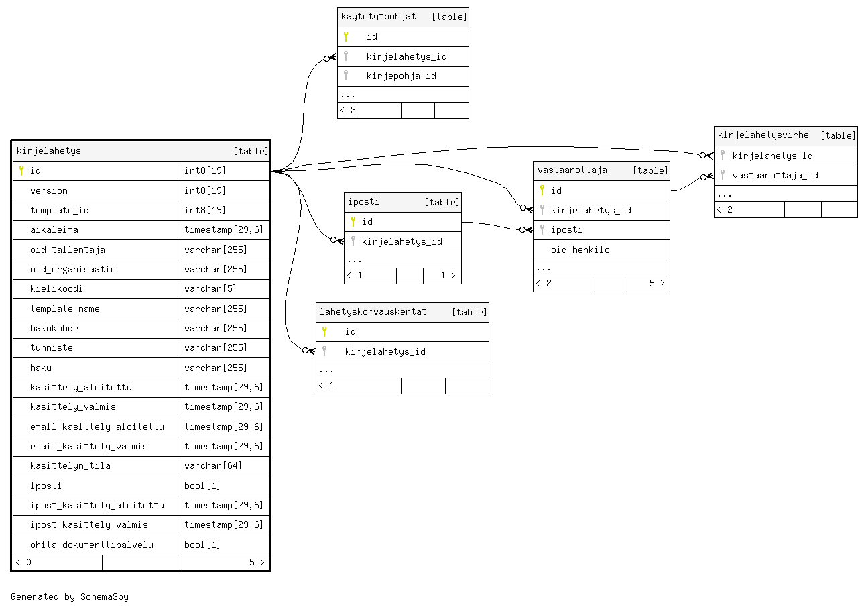
Task: Select the 'kielikoodi' column name
Action: 57,288
